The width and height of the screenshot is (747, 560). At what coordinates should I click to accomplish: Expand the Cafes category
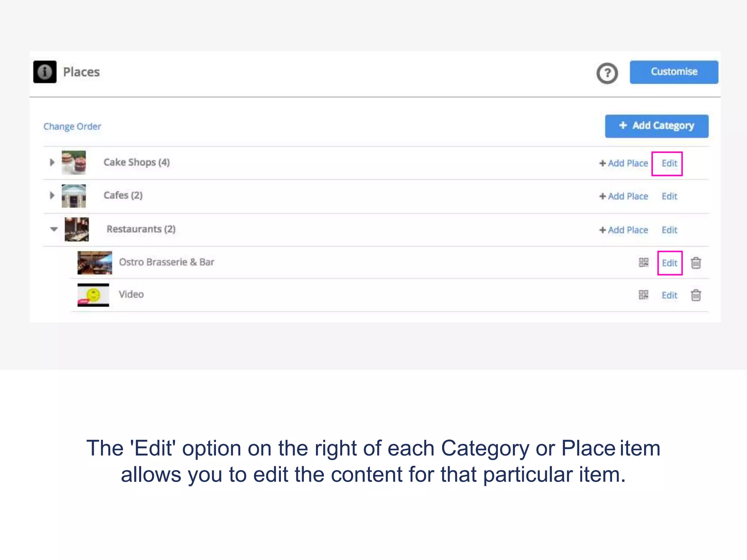[52, 195]
